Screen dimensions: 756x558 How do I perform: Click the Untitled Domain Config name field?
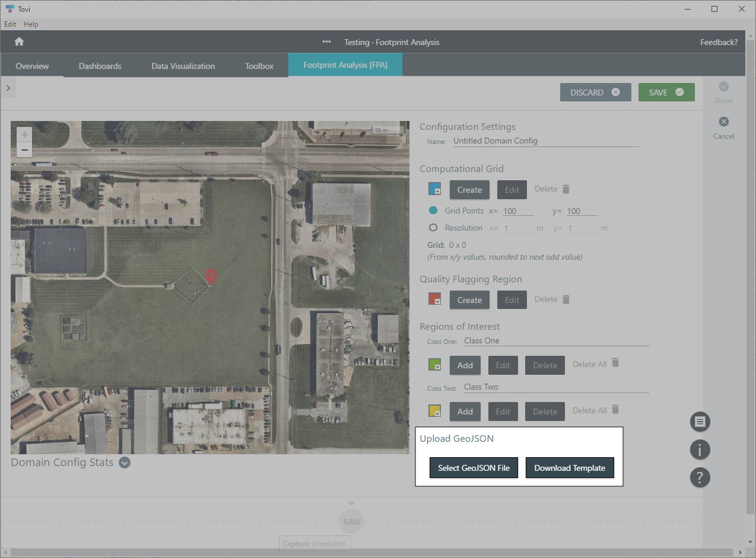pyautogui.click(x=545, y=141)
